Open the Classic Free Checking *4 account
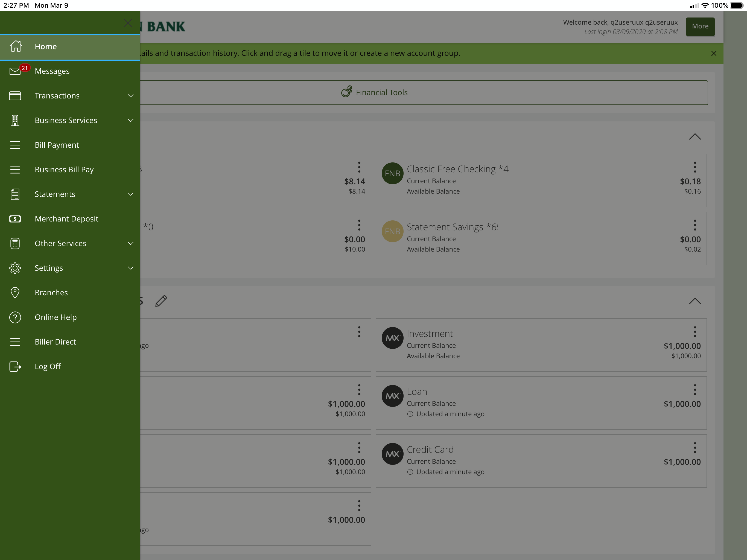This screenshot has height=560, width=747. (x=541, y=180)
